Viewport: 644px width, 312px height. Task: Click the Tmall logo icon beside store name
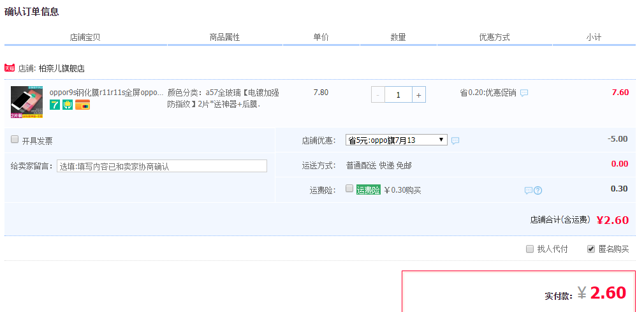tap(10, 68)
